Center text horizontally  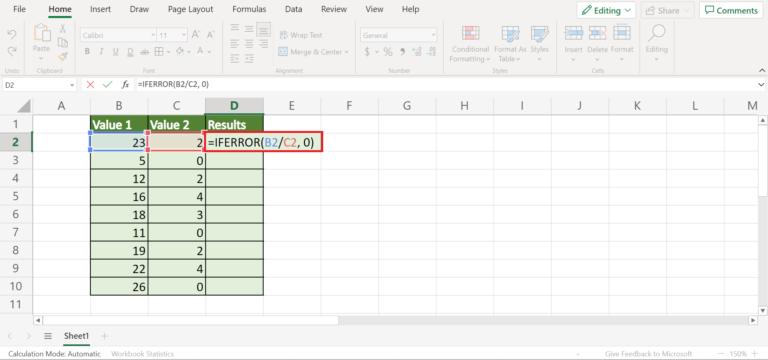[x=249, y=44]
